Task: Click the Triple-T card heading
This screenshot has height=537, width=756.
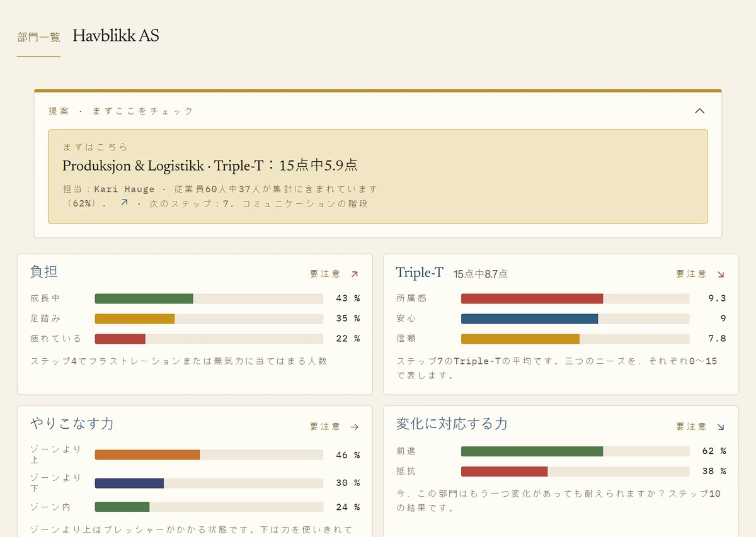Action: (420, 272)
